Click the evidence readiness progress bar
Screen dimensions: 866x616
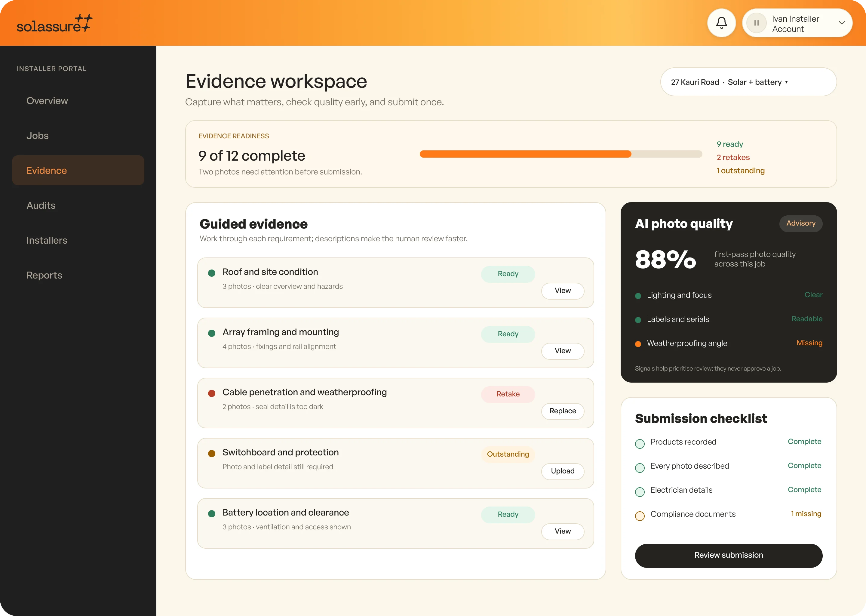(561, 154)
